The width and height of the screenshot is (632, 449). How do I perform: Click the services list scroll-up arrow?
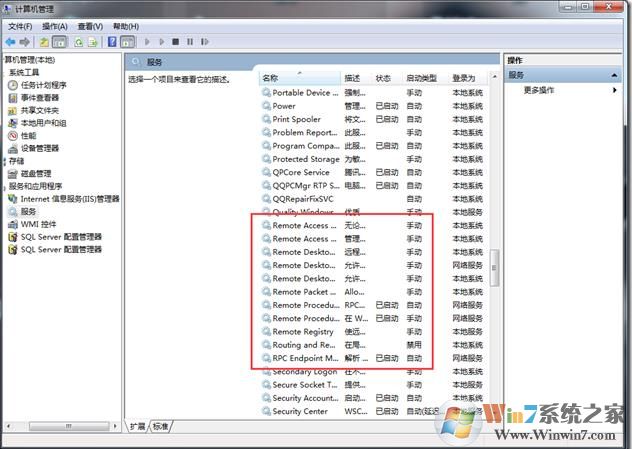click(x=494, y=77)
